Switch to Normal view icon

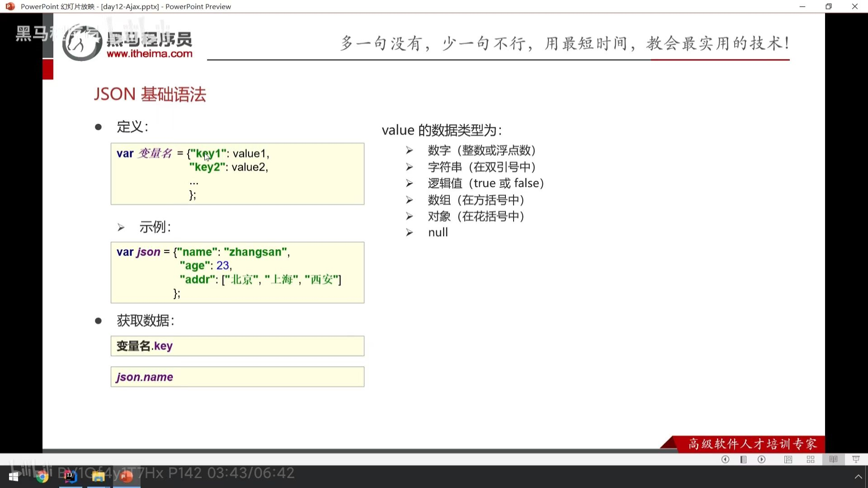pyautogui.click(x=788, y=460)
